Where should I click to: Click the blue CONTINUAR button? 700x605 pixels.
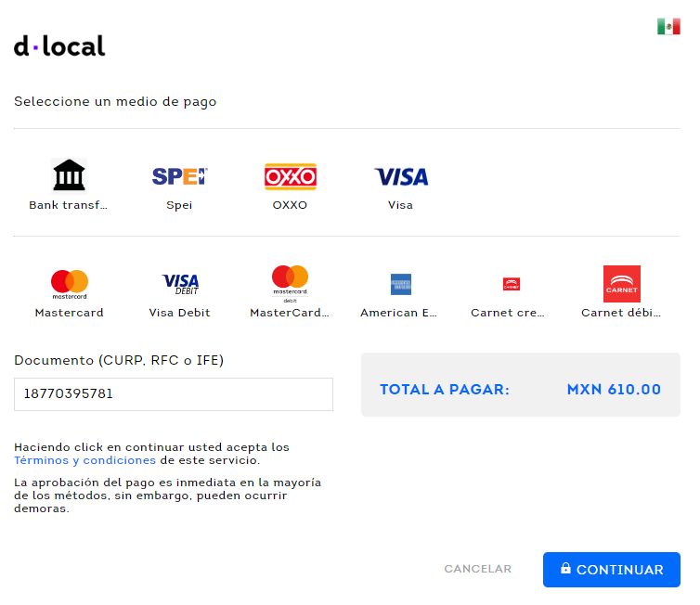tap(612, 570)
